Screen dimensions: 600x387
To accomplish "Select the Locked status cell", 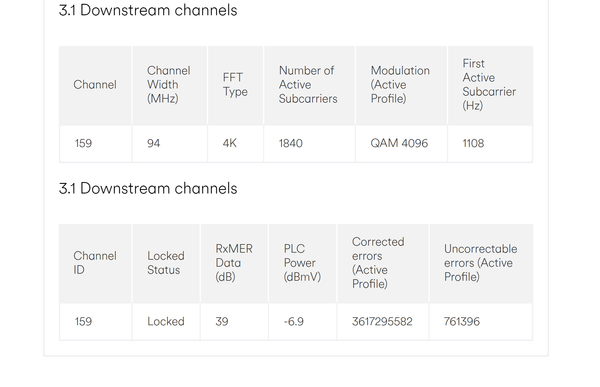I will click(x=166, y=322).
